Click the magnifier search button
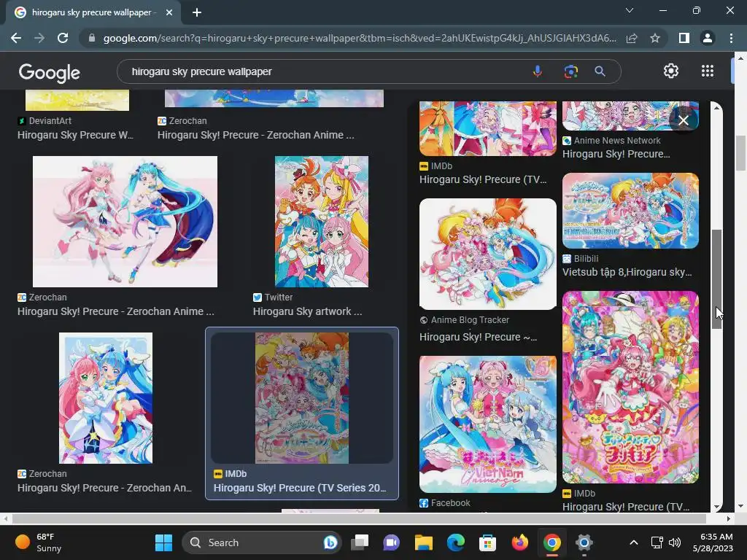747x560 pixels. [600, 71]
